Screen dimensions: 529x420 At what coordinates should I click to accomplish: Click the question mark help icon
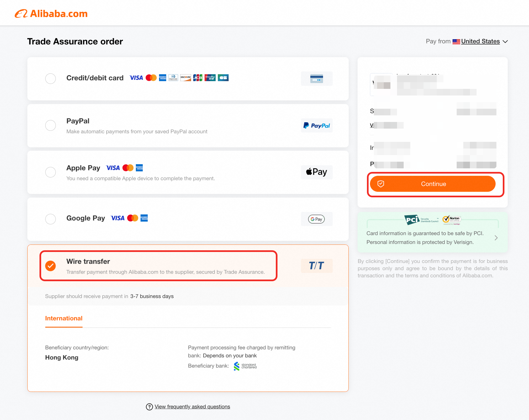(x=149, y=407)
